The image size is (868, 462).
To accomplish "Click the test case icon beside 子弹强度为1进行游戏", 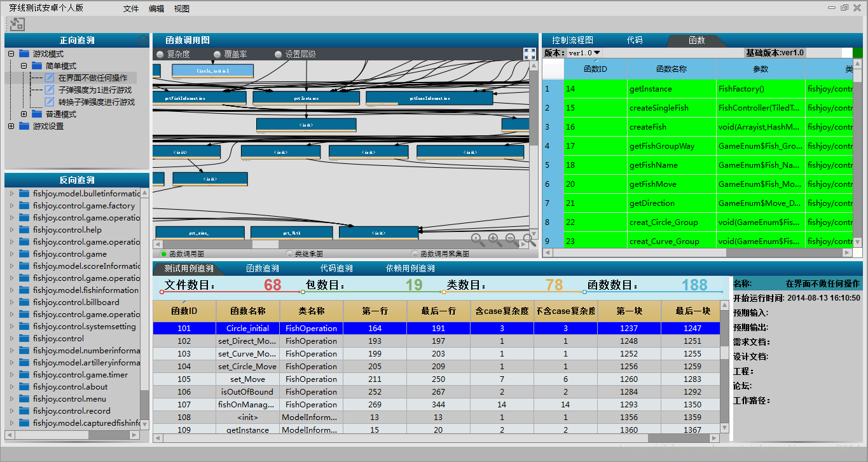I will pos(50,90).
